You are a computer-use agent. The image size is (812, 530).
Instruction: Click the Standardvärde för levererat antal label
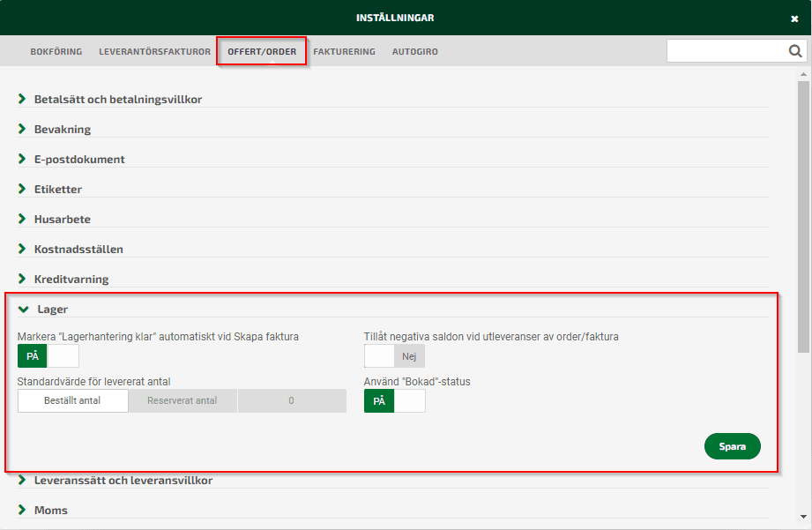pyautogui.click(x=93, y=382)
